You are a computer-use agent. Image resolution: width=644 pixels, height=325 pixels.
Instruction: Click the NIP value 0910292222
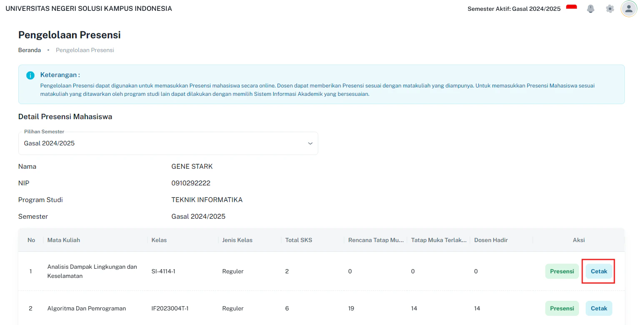[191, 183]
